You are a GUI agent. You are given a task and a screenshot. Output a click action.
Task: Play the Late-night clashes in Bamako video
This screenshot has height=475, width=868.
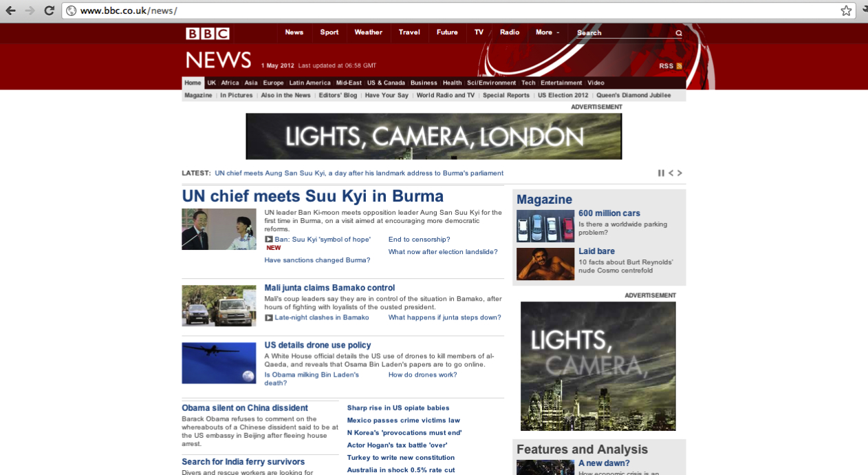click(269, 317)
